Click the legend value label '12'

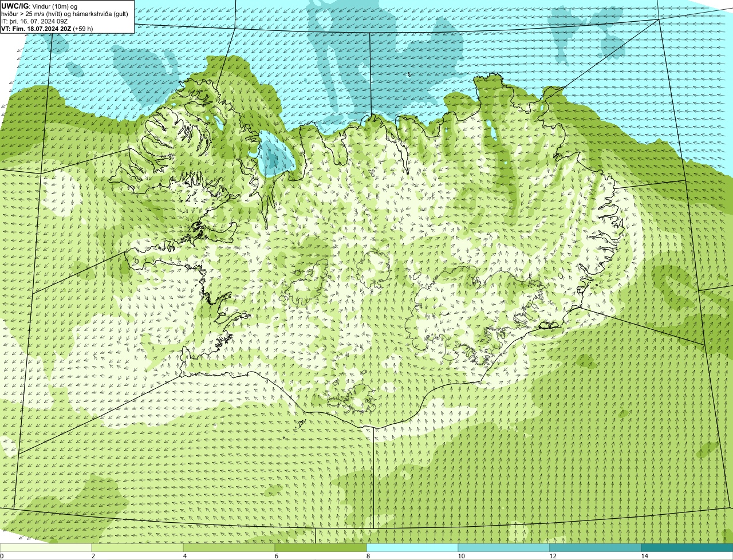point(553,556)
